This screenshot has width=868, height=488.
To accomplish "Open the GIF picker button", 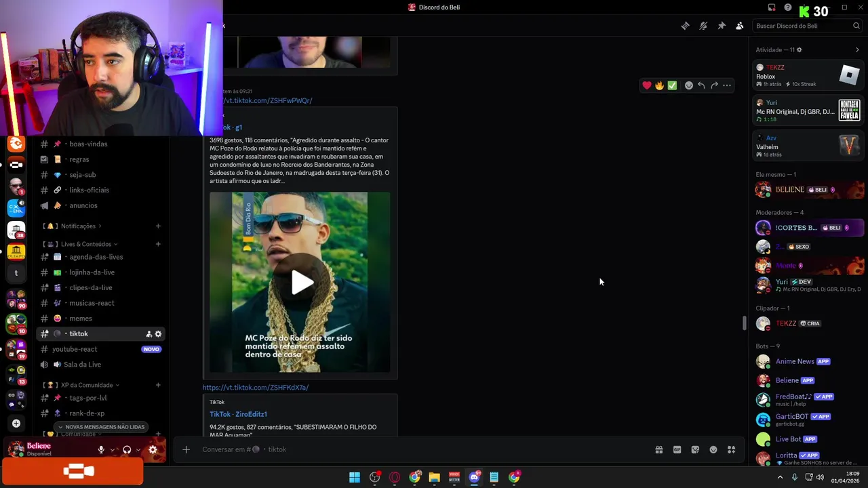I will pos(677,449).
